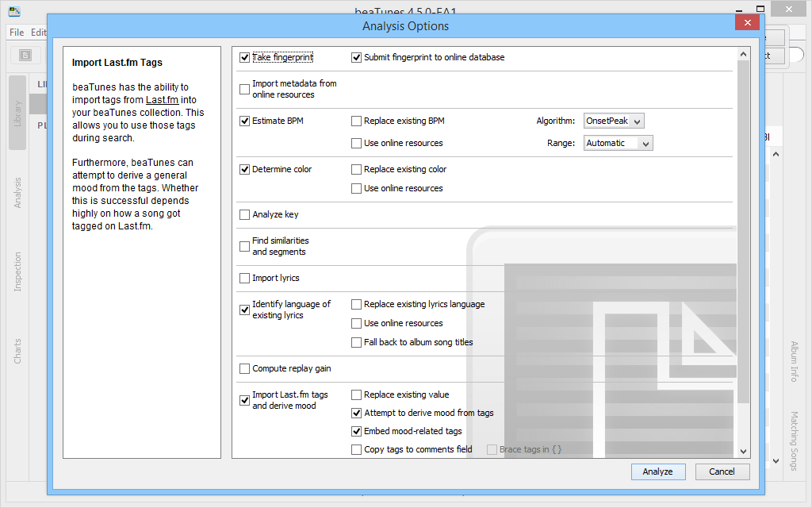This screenshot has width=812, height=508.
Task: Toggle Submit fingerprint to online database
Action: pyautogui.click(x=356, y=57)
